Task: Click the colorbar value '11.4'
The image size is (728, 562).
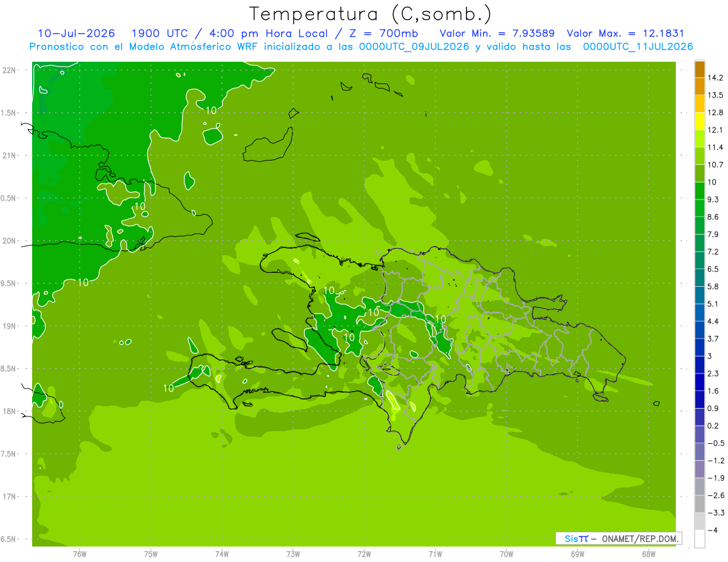Action: [x=715, y=147]
